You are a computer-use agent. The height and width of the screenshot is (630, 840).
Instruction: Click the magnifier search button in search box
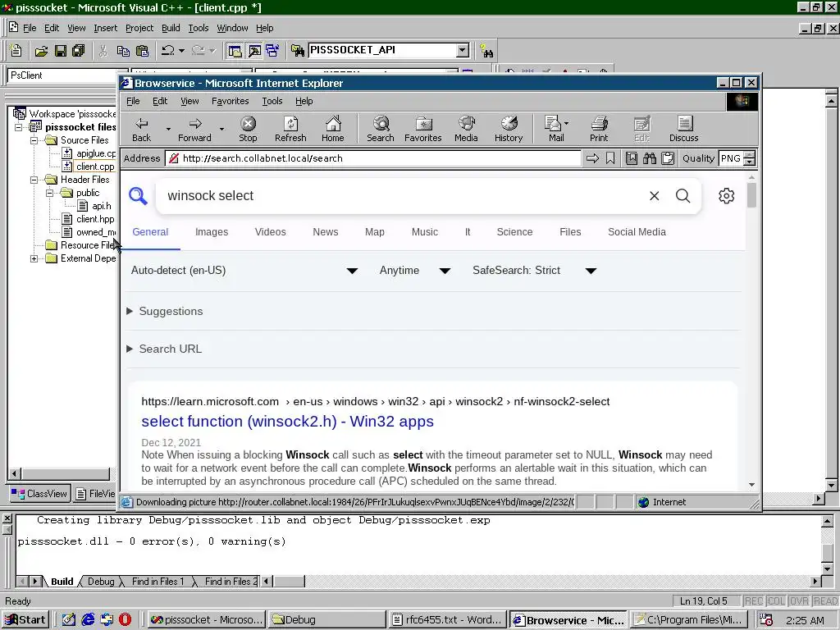[x=683, y=195]
